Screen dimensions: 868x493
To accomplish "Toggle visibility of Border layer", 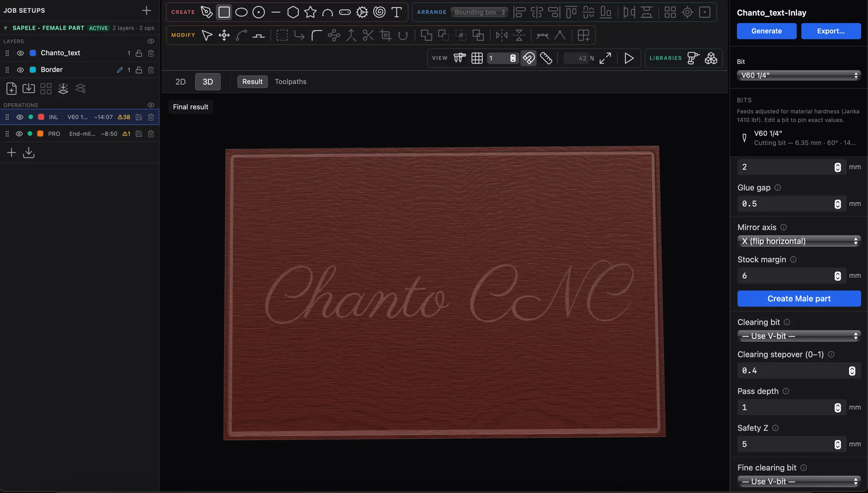I will 20,70.
